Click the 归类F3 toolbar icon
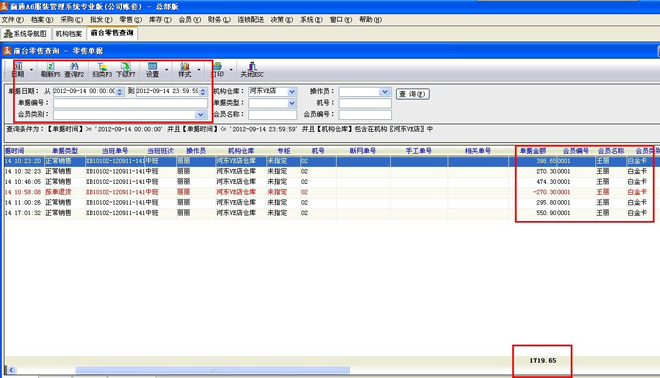The width and height of the screenshot is (660, 378). click(102, 66)
